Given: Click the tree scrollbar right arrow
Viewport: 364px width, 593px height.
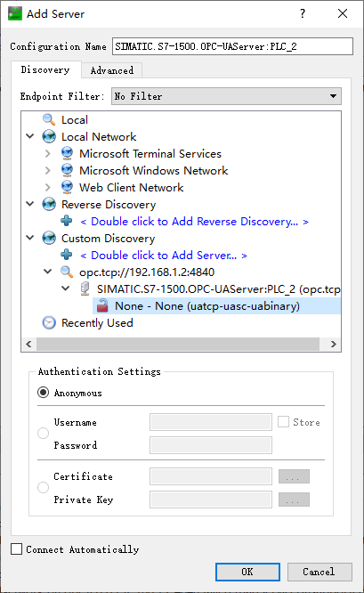Looking at the screenshot, I should [334, 344].
